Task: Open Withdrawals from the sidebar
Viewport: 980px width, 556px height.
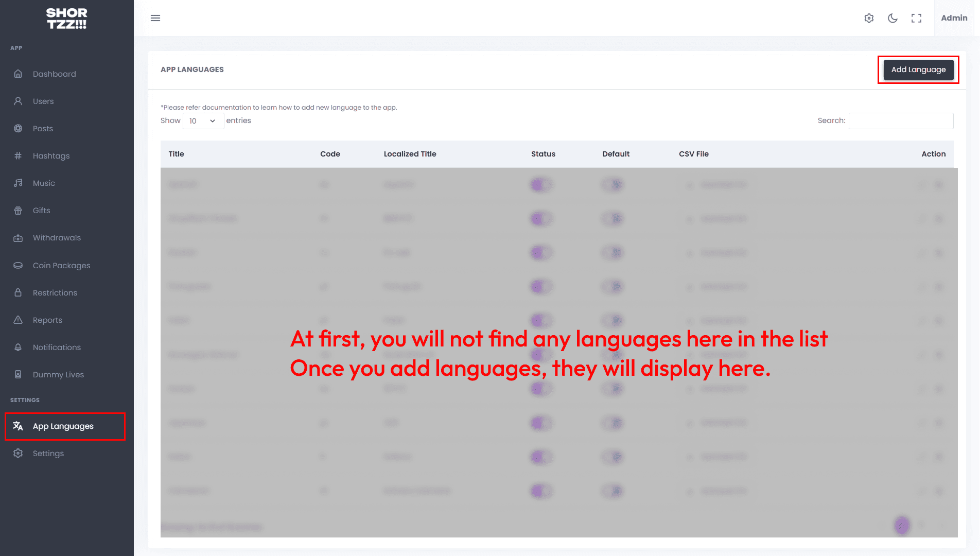Action: click(x=57, y=238)
